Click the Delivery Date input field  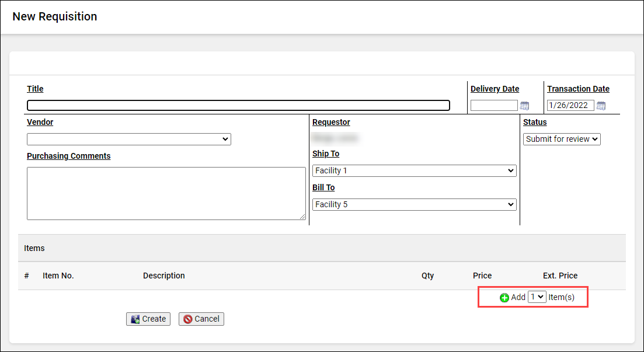(x=493, y=105)
